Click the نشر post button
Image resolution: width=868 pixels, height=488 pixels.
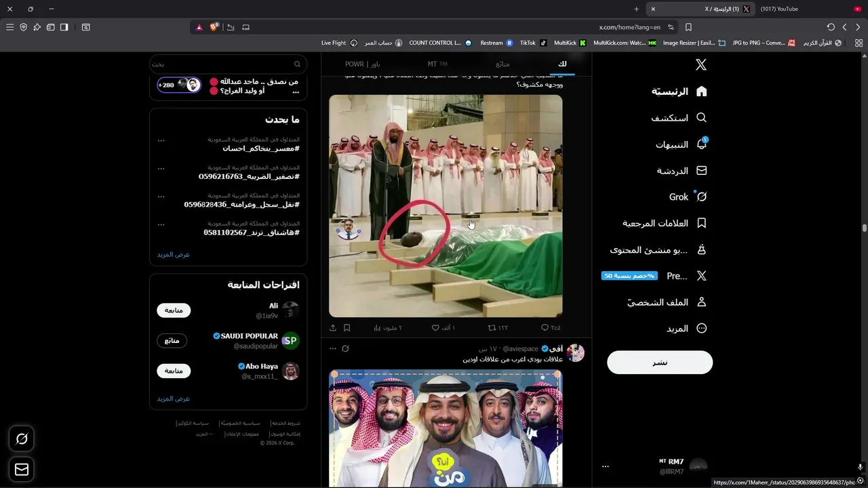click(660, 362)
